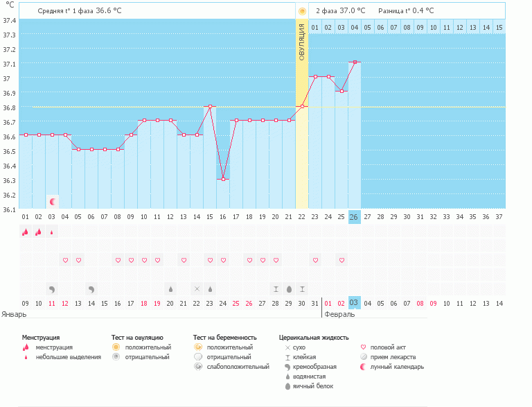532x407 pixels.
Task: Click the 'Тест на беременность' legend heading
Action: click(225, 338)
